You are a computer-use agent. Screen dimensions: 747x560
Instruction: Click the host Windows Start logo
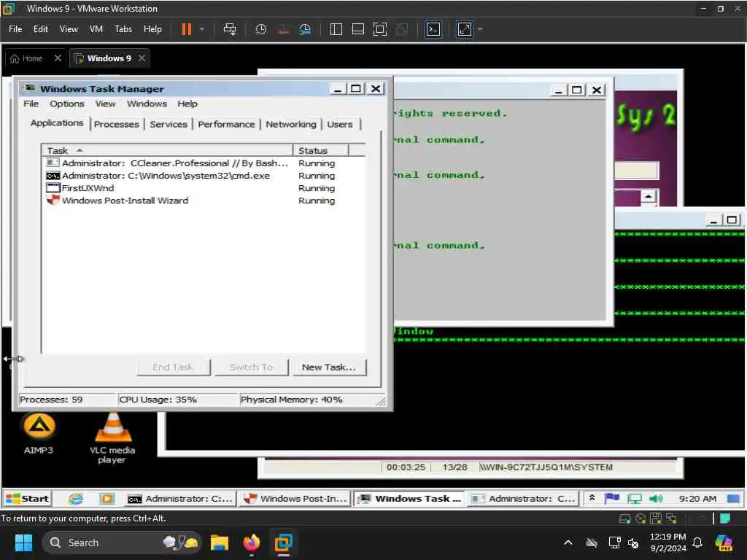coord(23,542)
